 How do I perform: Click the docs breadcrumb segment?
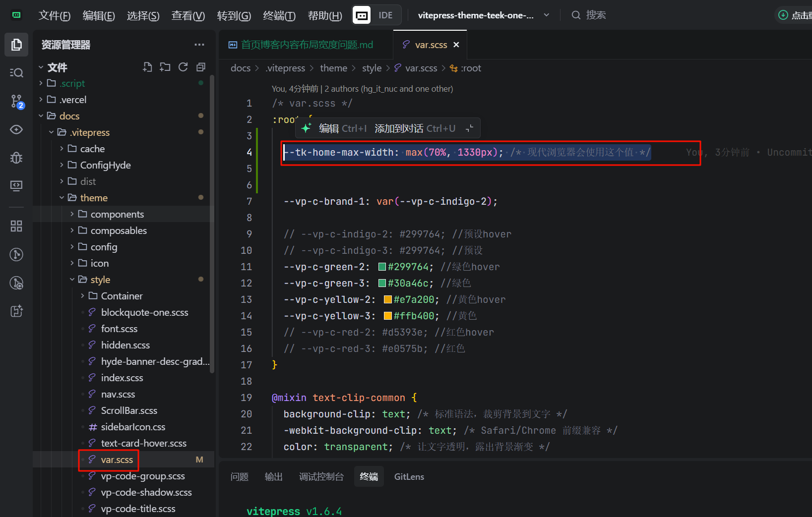241,68
